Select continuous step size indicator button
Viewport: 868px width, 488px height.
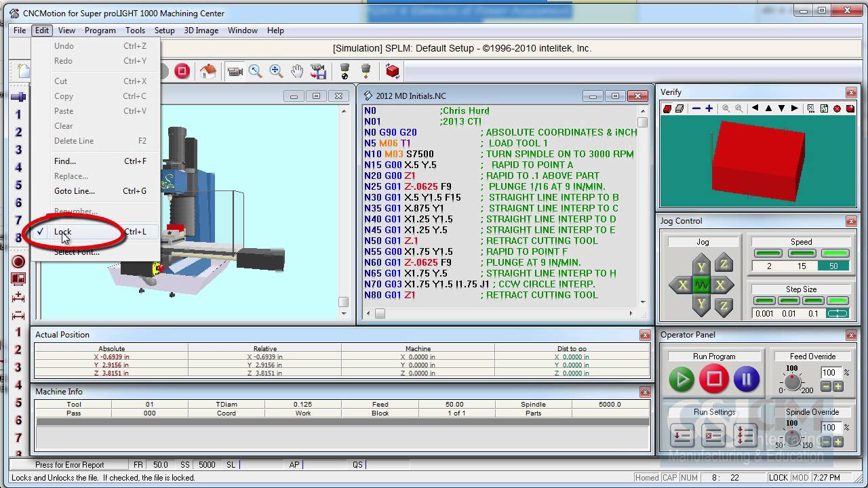pos(837,300)
